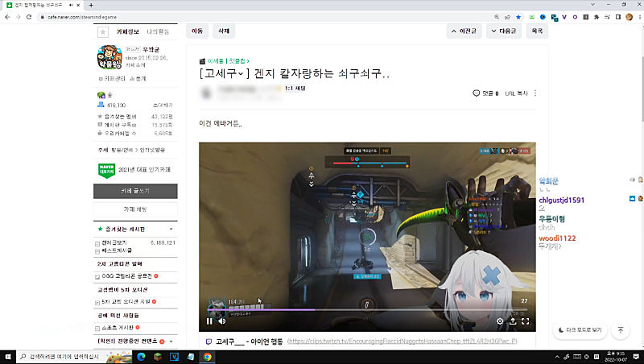644x364 pixels.
Task: Click the URL 복사 link
Action: 516,93
